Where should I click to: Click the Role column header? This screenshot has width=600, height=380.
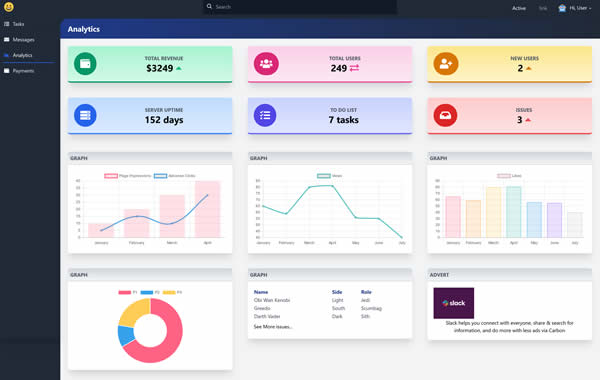(366, 292)
